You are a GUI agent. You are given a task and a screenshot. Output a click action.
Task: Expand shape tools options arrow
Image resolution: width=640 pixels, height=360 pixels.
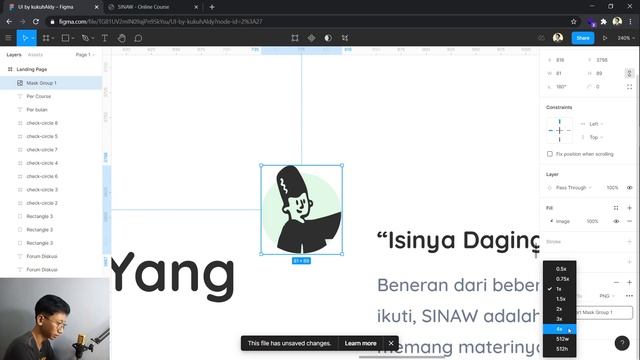[x=73, y=38]
